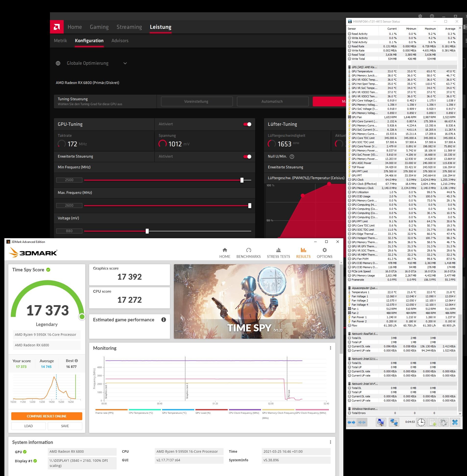The width and height of the screenshot is (467, 476).
Task: Click COMPARE RESULT ONLINE button
Action: point(47,416)
